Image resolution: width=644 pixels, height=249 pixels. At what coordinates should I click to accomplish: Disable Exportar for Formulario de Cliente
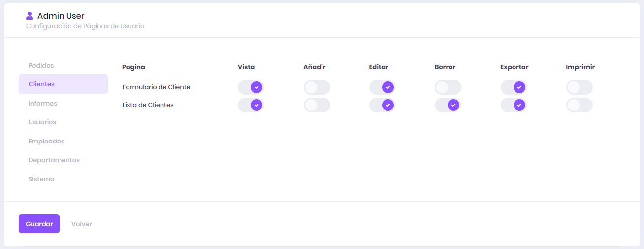point(514,87)
